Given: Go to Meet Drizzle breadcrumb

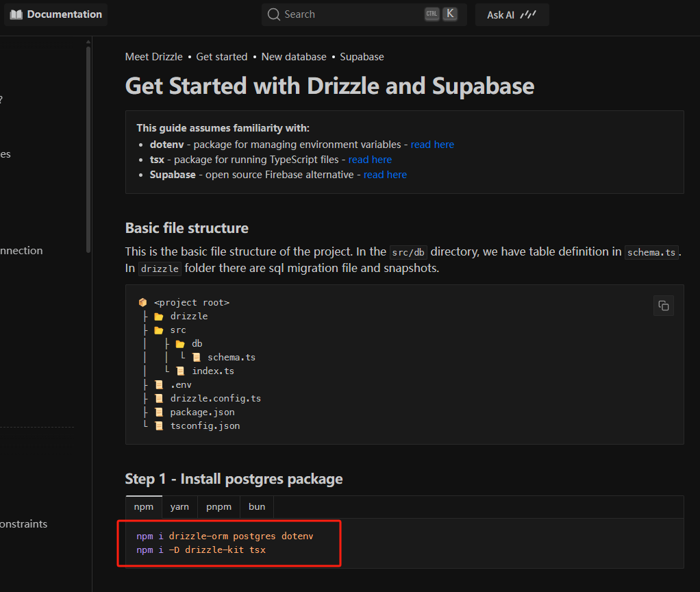Looking at the screenshot, I should (x=153, y=57).
